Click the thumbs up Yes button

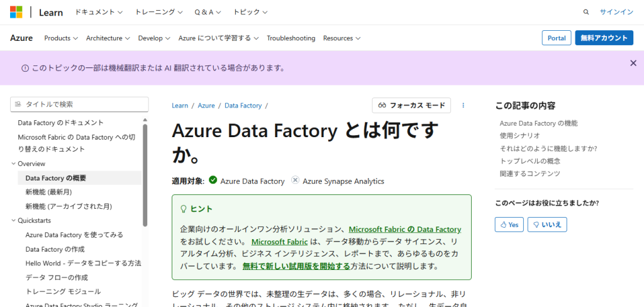tap(509, 225)
